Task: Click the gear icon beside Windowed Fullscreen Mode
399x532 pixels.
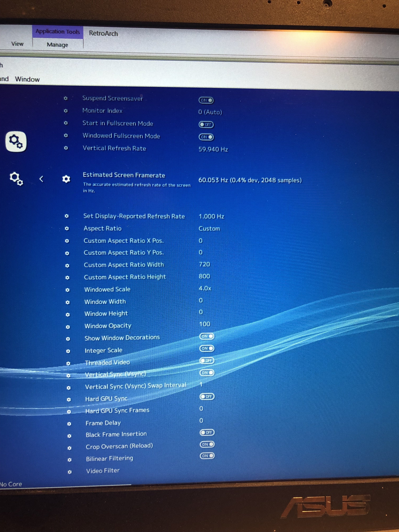Action: [x=66, y=136]
